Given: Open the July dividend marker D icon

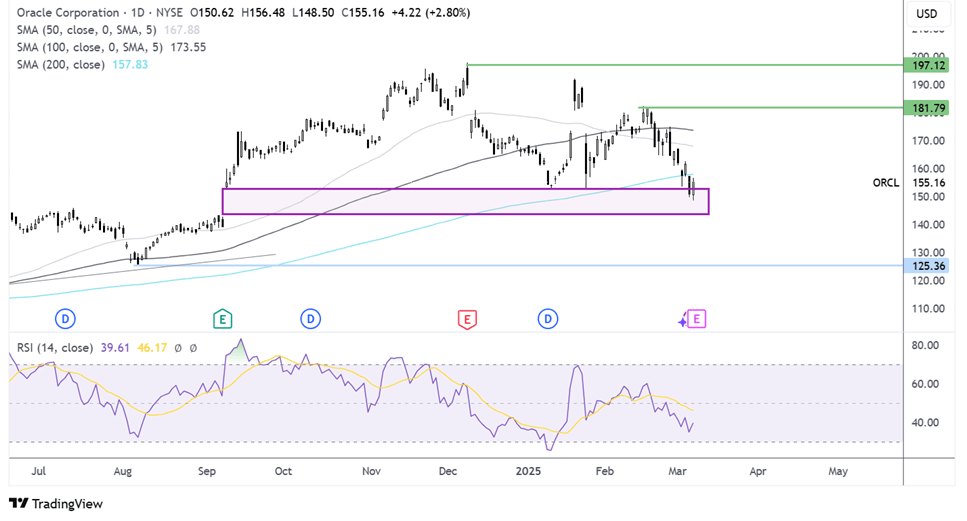Looking at the screenshot, I should (x=65, y=319).
